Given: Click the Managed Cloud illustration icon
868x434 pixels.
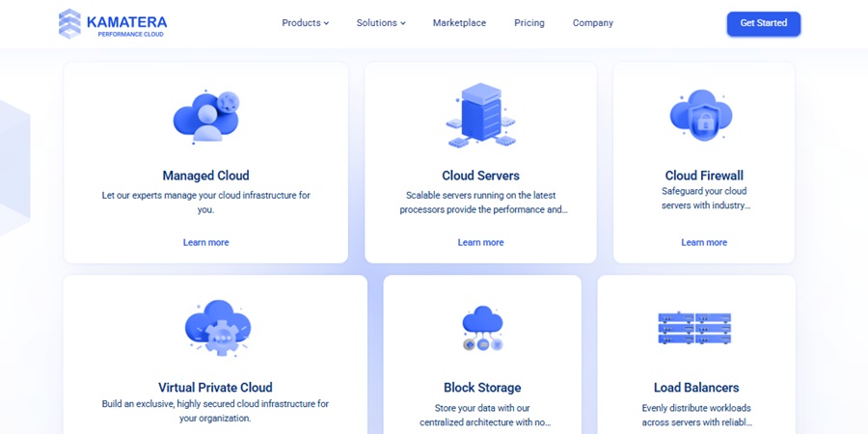Looking at the screenshot, I should [205, 116].
